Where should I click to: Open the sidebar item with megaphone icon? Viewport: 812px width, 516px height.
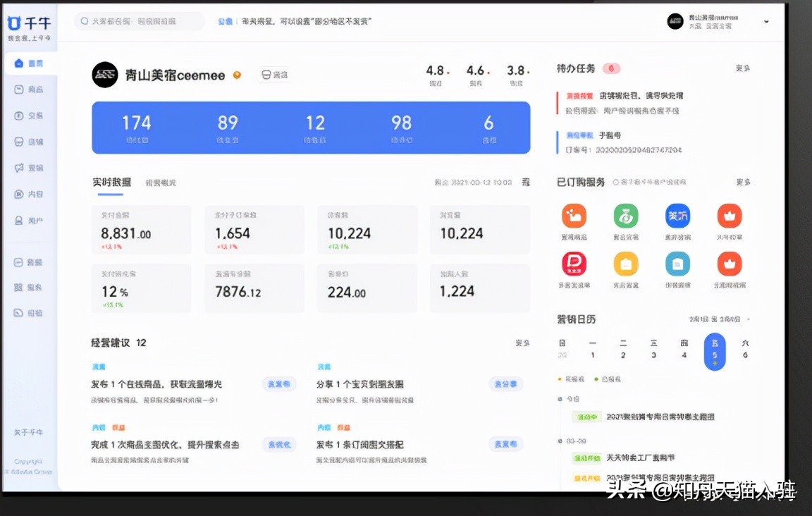[x=30, y=168]
